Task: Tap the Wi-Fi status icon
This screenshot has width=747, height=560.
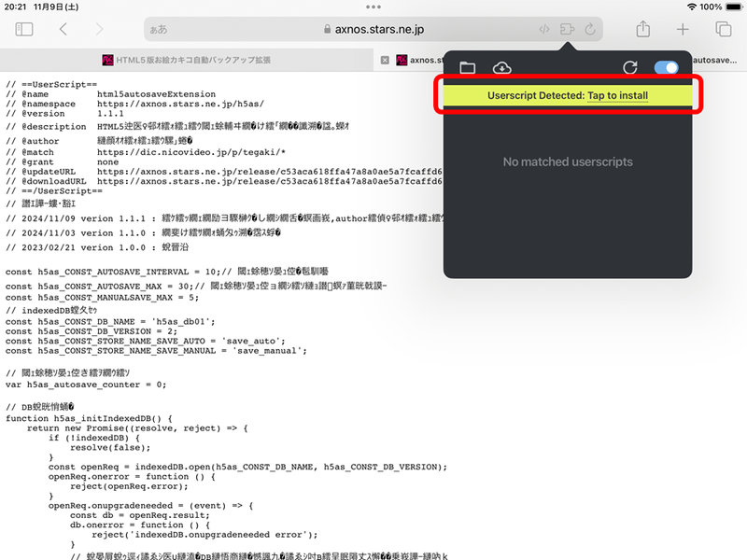Action: [691, 7]
